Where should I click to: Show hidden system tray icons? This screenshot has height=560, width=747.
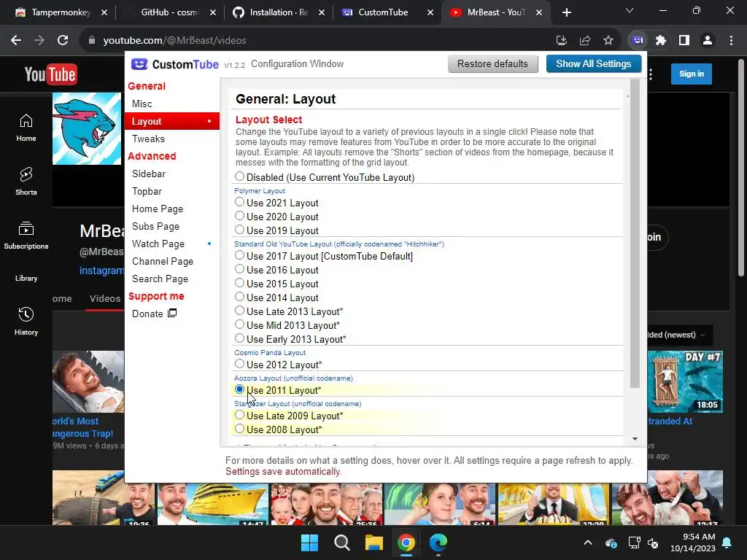click(x=588, y=542)
